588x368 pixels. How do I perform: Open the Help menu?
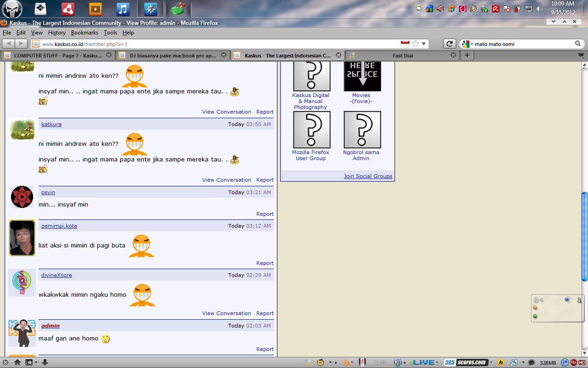pyautogui.click(x=128, y=33)
